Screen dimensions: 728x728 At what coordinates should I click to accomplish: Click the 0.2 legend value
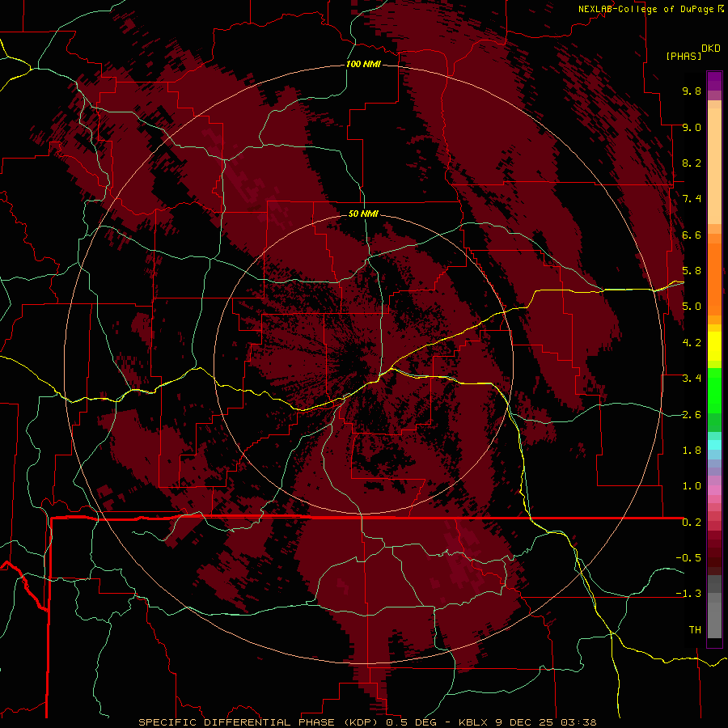pos(692,523)
